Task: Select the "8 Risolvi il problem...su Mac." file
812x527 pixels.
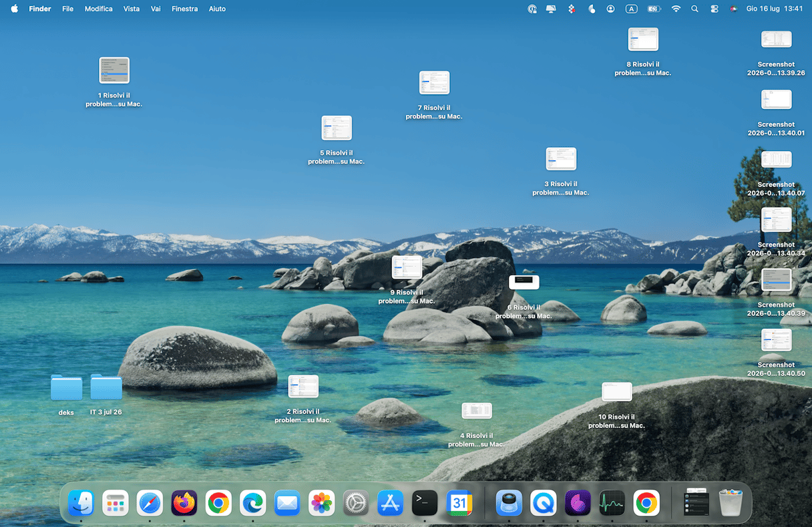Action: coord(643,39)
